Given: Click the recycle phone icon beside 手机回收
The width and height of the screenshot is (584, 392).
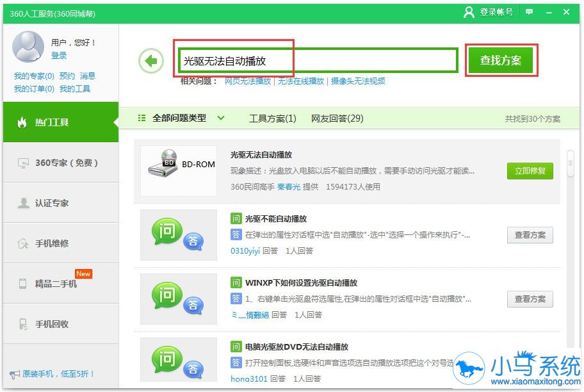Looking at the screenshot, I should 23,324.
